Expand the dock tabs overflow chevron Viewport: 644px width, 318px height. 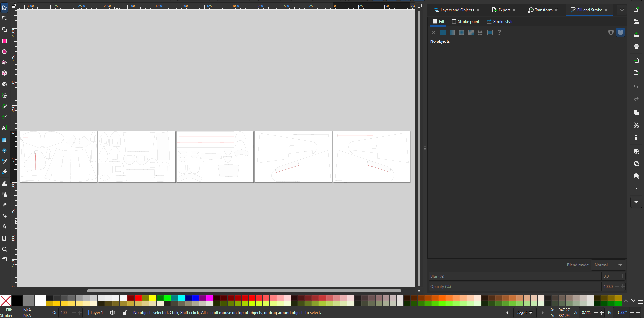coord(622,10)
